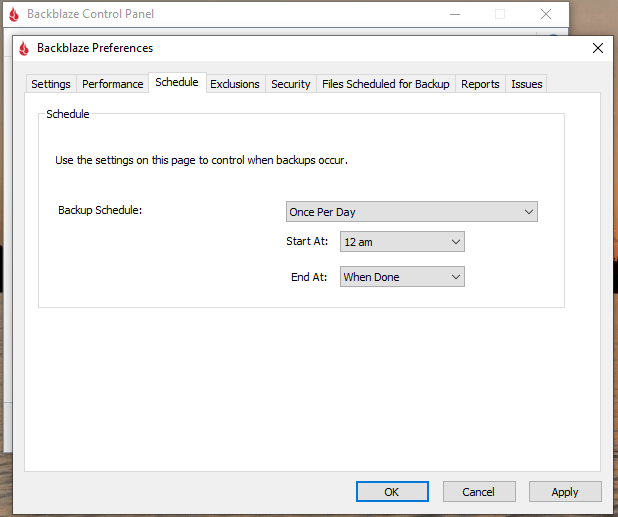Switch to the Settings tab
This screenshot has height=517, width=618.
click(x=51, y=84)
